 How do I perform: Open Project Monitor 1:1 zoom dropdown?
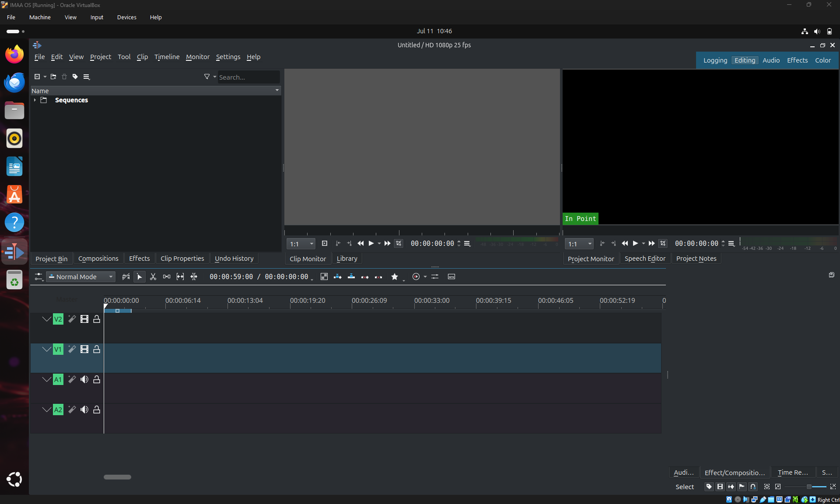pos(579,244)
